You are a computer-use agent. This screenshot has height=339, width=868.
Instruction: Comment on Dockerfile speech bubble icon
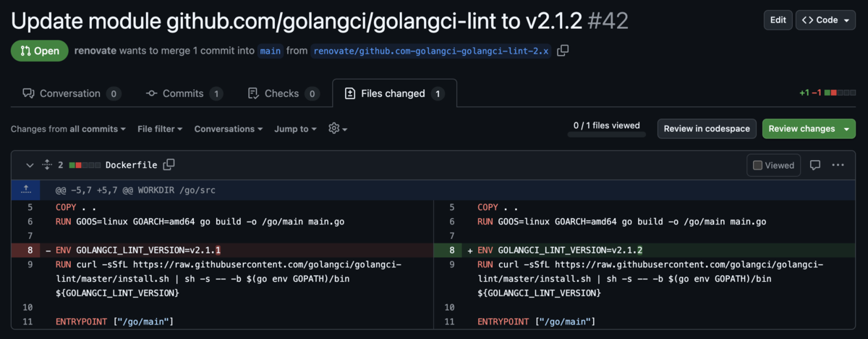815,165
